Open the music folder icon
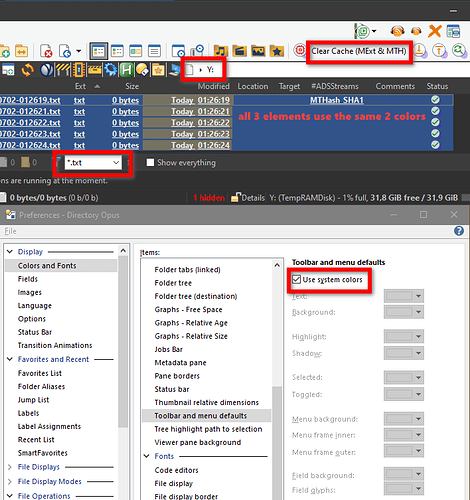470x500 pixels. [x=221, y=51]
